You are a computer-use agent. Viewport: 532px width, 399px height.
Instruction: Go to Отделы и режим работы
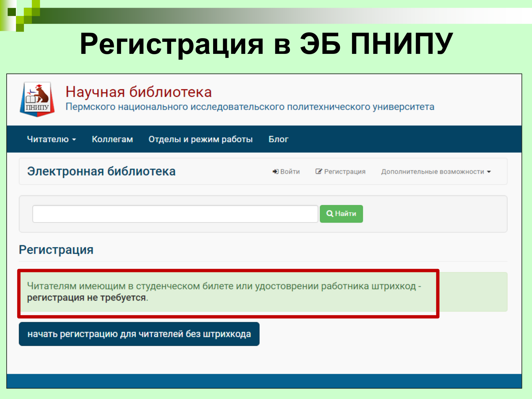(200, 139)
